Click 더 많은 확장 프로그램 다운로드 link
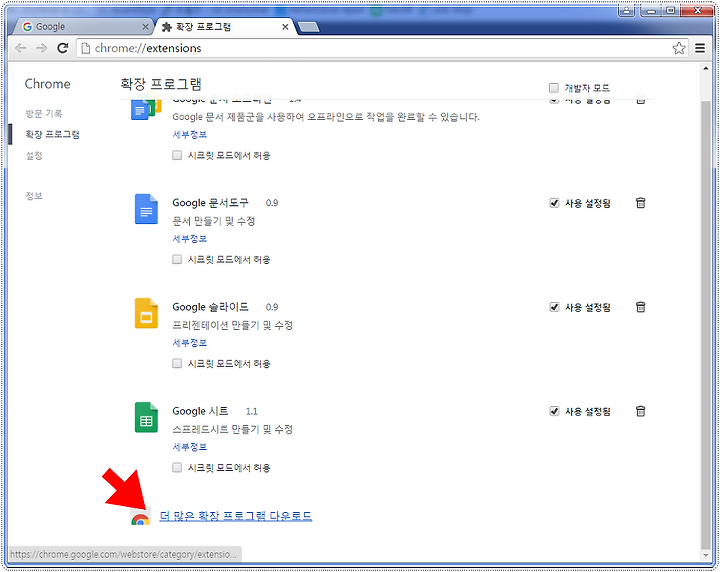Viewport: 720px width, 572px height. [x=236, y=516]
